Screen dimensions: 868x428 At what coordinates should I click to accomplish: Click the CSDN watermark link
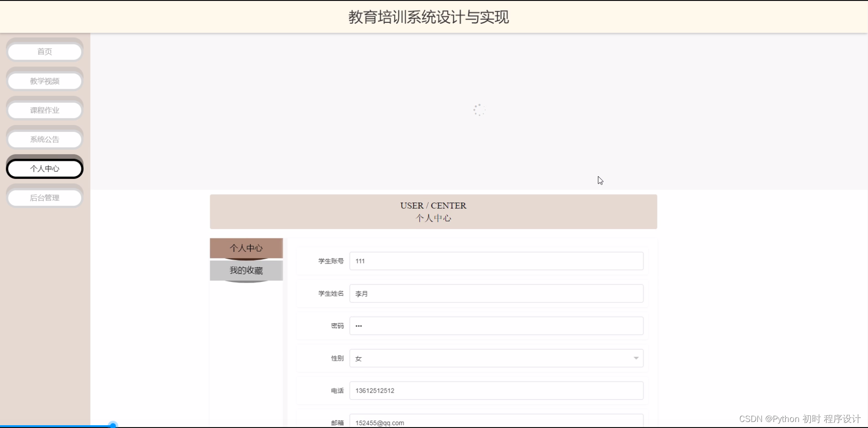tap(798, 419)
